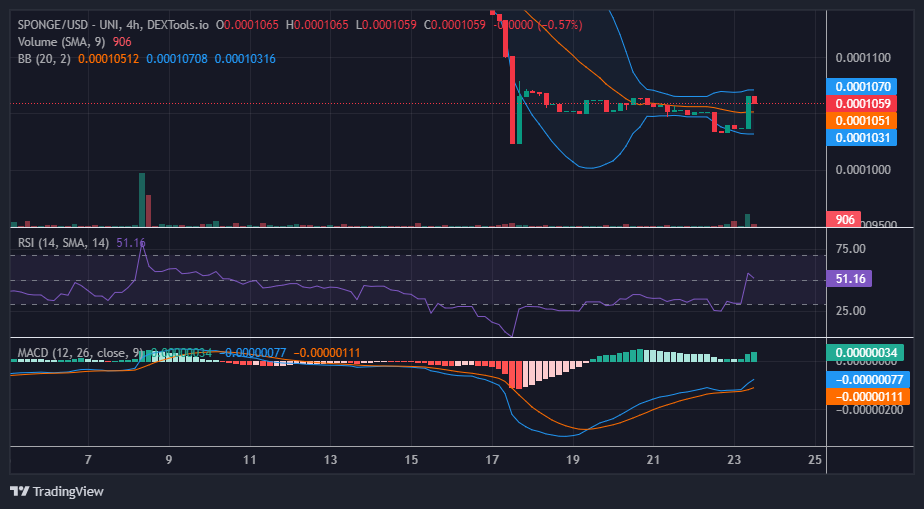
Task: Click the purple 51.16 RSI axis label
Action: (x=849, y=279)
